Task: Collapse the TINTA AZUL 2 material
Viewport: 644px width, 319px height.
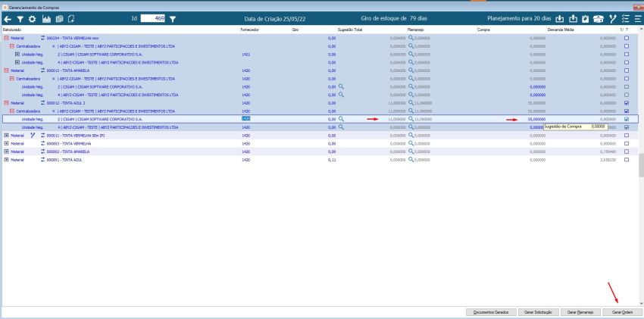Action: [6, 102]
